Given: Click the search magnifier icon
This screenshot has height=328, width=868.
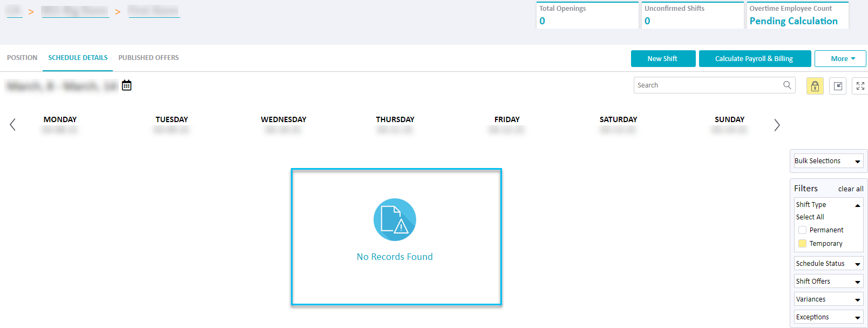Looking at the screenshot, I should [x=787, y=85].
